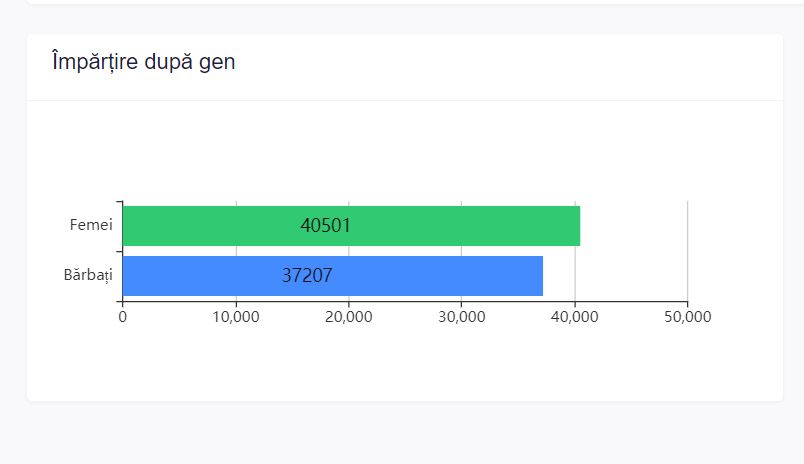This screenshot has height=464, width=804.
Task: Select the 37207 value label
Action: (307, 276)
